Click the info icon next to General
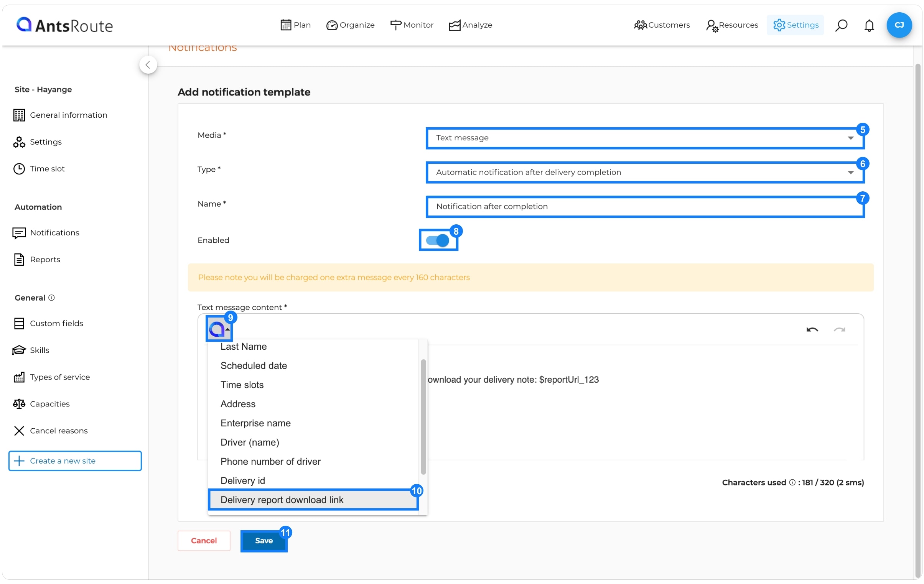The width and height of the screenshot is (924, 584). point(51,298)
